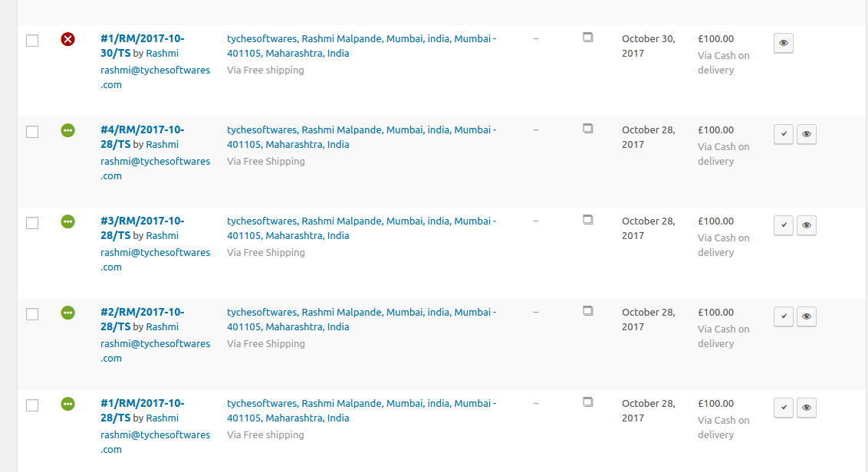
Task: View order #2/RM/2017-10-28/TS details via the eye icon
Action: pos(806,316)
